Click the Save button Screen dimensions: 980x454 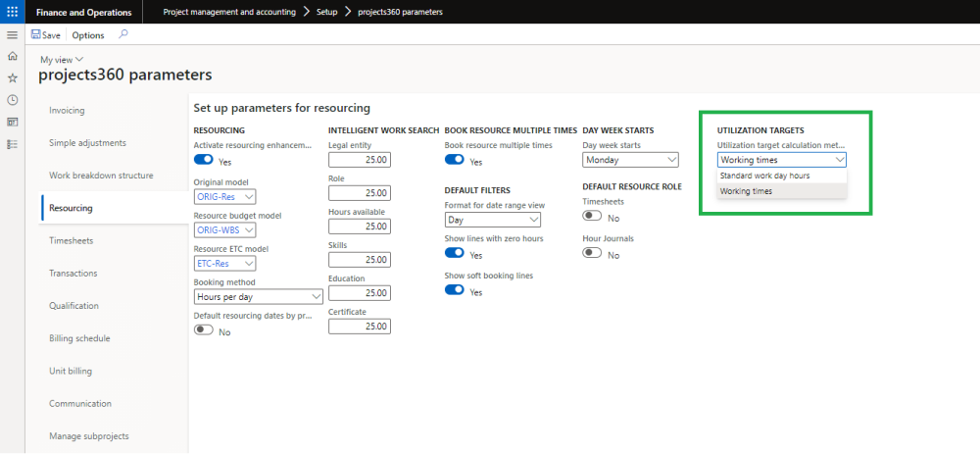point(46,34)
